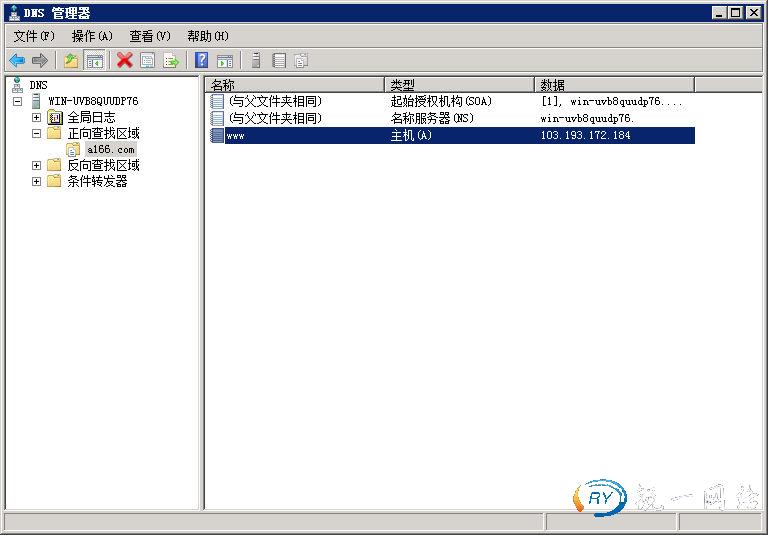Collapse the 正向查找区域 folder

pyautogui.click(x=37, y=134)
